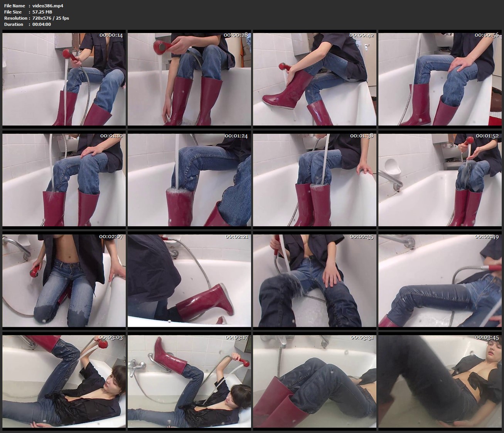This screenshot has width=504, height=433.
Task: Open the thumbnail with timestamp 00:01:24
Action: [x=189, y=180]
